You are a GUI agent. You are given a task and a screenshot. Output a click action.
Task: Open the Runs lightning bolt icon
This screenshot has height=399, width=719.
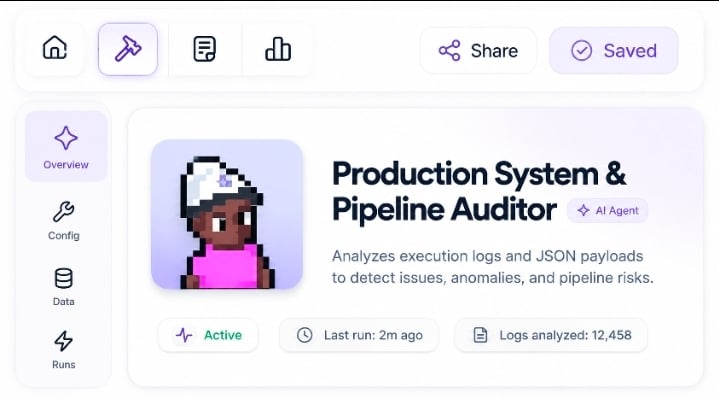(64, 341)
